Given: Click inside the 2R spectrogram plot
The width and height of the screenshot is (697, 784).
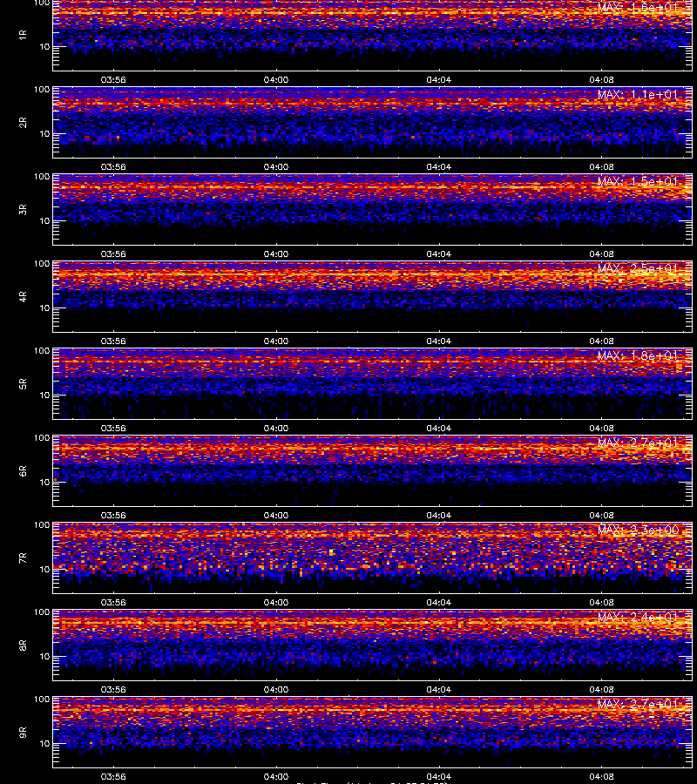Looking at the screenshot, I should point(373,123).
